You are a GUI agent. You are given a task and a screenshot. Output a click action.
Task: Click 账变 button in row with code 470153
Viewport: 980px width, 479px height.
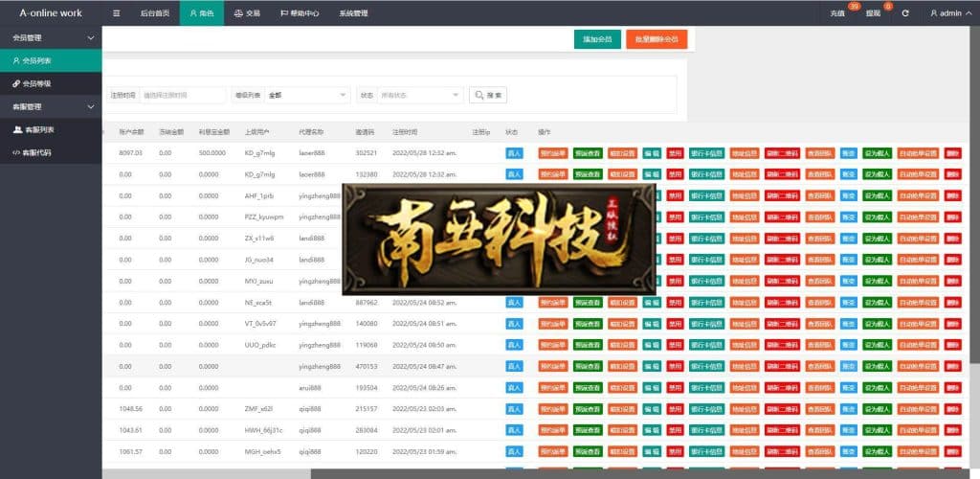pos(849,367)
